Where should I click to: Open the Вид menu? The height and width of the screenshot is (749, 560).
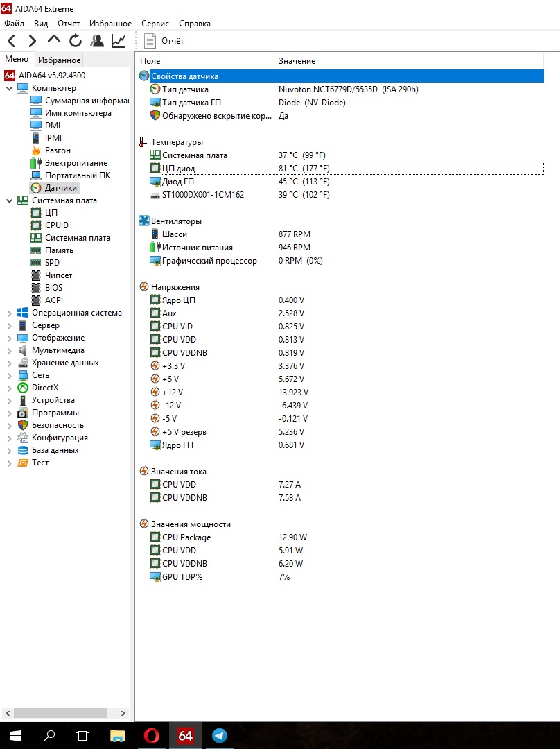point(41,24)
